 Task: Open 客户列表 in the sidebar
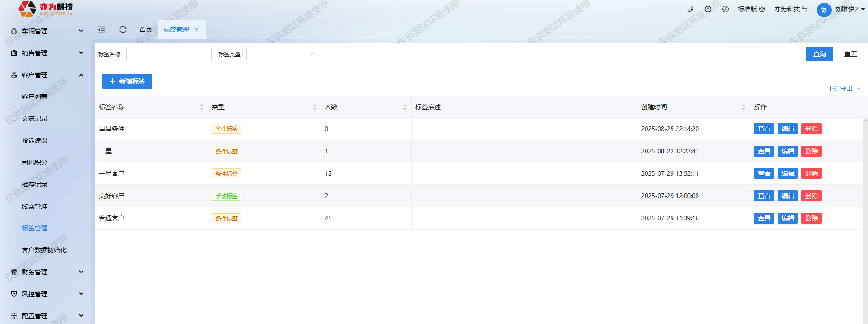click(x=35, y=97)
